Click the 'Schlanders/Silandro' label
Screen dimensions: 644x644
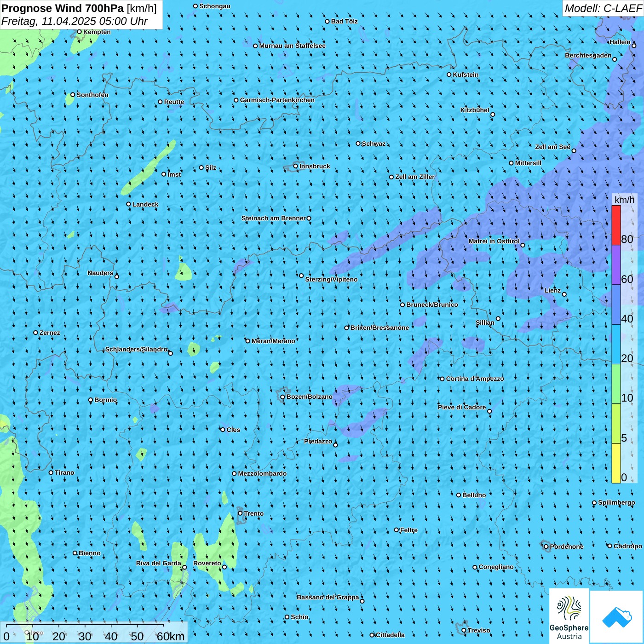[137, 349]
